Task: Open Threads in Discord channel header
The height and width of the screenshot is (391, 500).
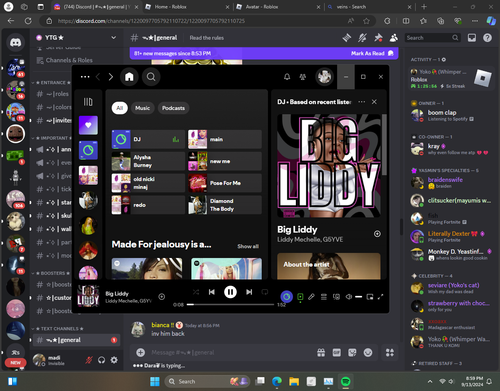Action: (x=347, y=38)
